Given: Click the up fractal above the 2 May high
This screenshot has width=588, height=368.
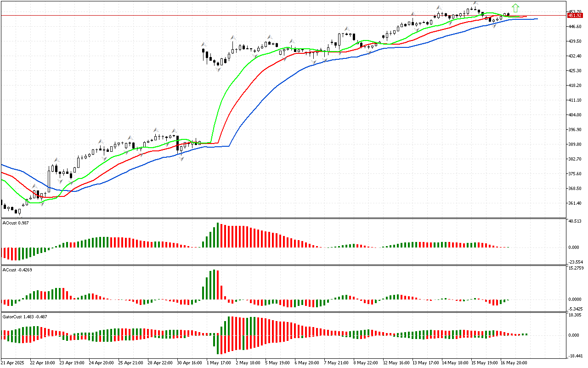Looking at the screenshot, I should 233,37.
